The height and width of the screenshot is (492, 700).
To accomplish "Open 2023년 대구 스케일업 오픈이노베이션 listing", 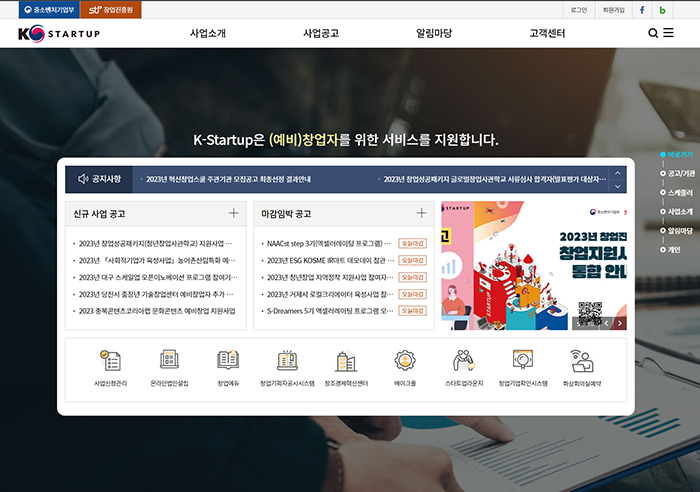I will click(158, 277).
